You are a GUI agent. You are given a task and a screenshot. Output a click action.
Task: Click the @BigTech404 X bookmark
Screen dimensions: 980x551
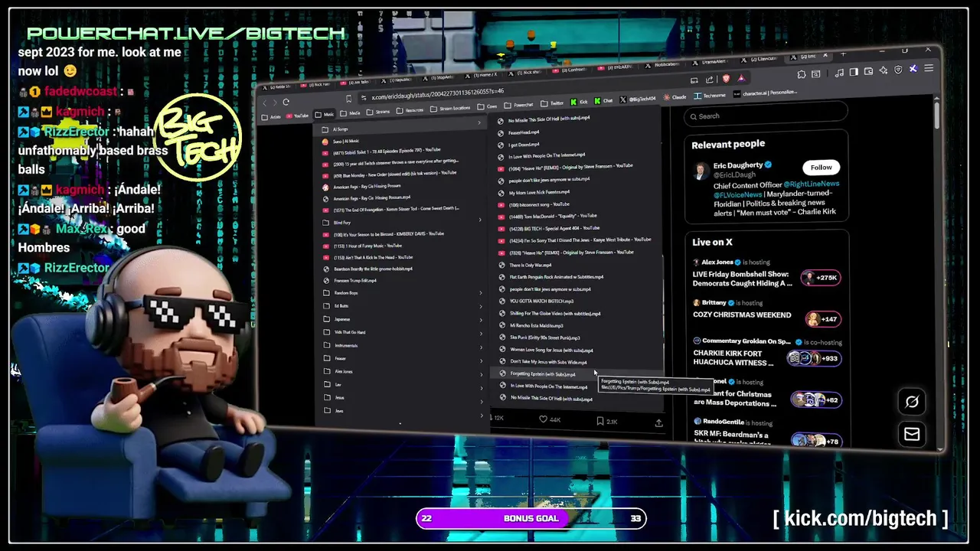pyautogui.click(x=638, y=99)
